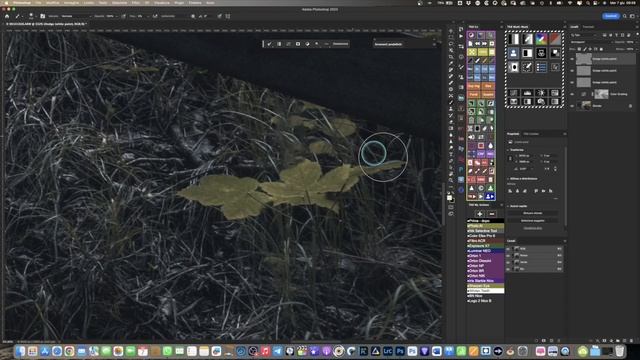Hide the Color Grading layer
This screenshot has width=640, height=360.
(572, 94)
